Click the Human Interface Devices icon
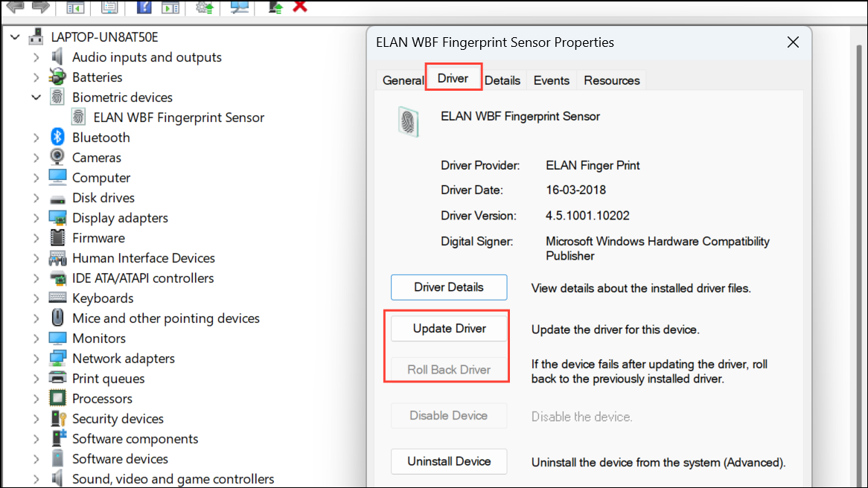This screenshot has width=868, height=488. pos(57,258)
